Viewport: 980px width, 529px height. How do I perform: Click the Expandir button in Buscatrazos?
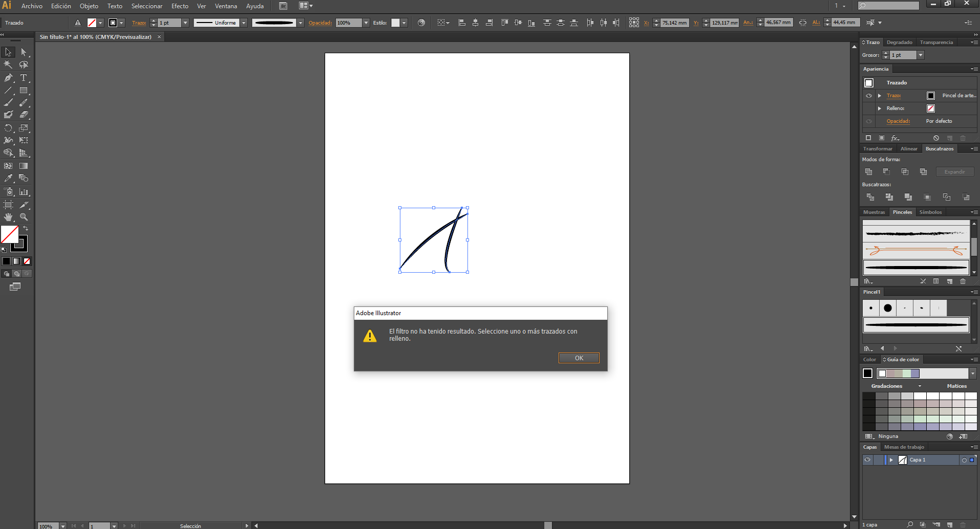click(x=955, y=172)
